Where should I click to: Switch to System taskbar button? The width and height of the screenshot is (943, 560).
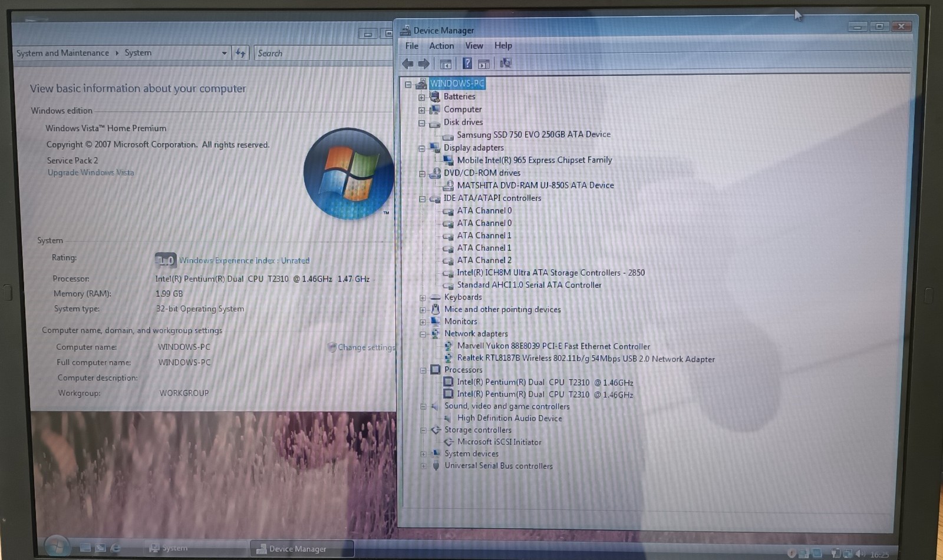coord(195,548)
